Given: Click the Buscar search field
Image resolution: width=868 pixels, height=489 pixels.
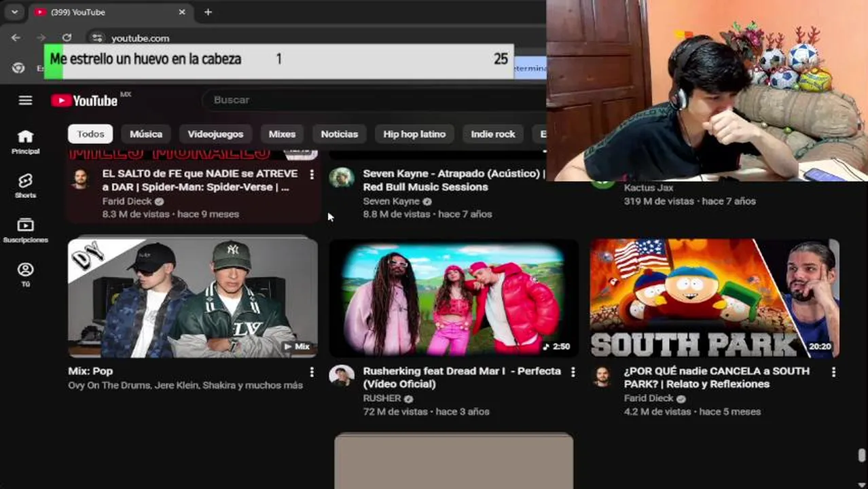Looking at the screenshot, I should [374, 100].
